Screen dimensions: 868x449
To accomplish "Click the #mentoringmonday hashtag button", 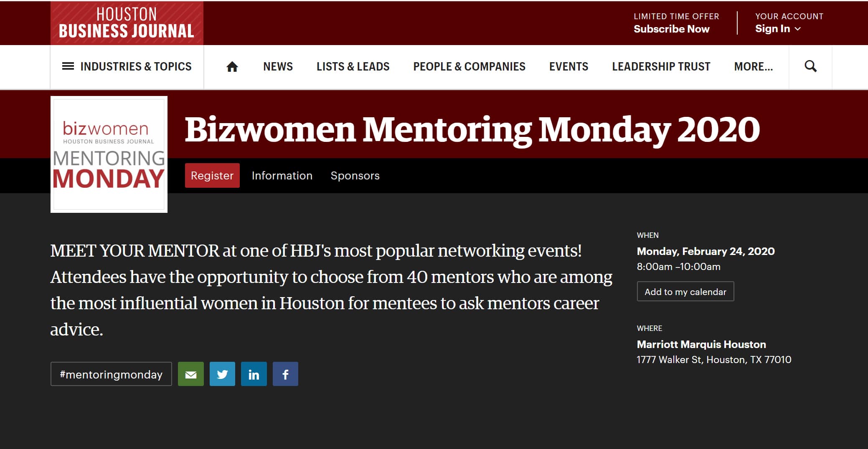I will (111, 374).
